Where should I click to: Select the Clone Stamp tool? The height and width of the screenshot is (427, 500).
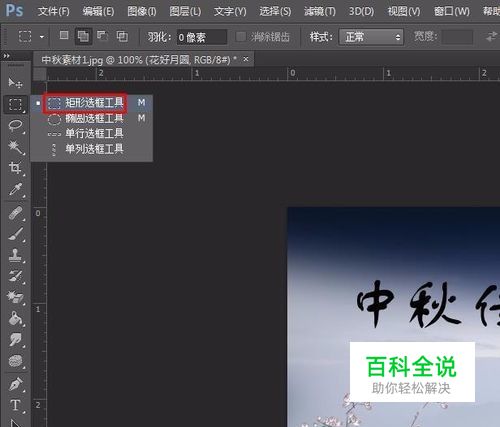tap(15, 255)
